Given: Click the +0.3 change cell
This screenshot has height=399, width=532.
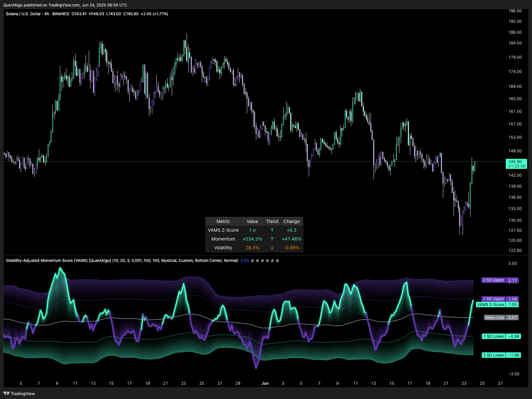Looking at the screenshot, I should click(x=292, y=230).
